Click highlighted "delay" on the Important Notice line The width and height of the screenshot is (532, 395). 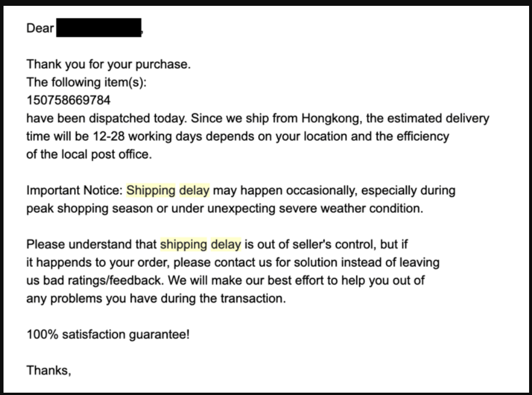tap(194, 190)
